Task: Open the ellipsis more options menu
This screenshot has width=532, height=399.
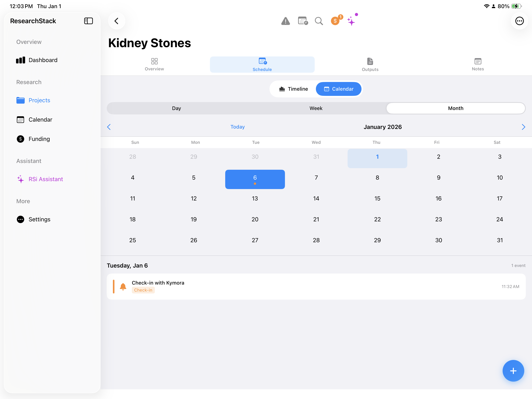Action: point(519,21)
